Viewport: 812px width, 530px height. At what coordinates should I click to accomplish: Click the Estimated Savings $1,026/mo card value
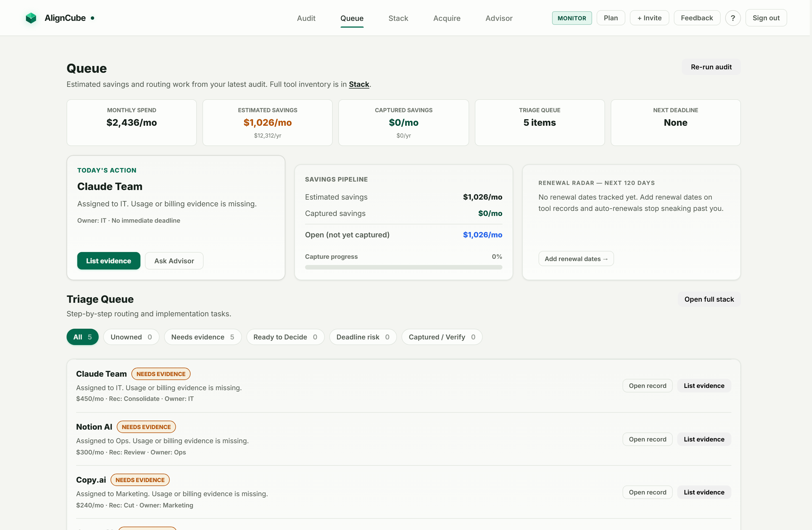(268, 123)
